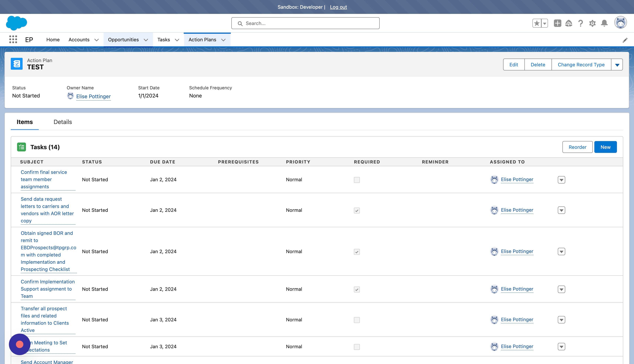Click the Favorites star icon
Screen dimensions: 634x364
[x=536, y=23]
